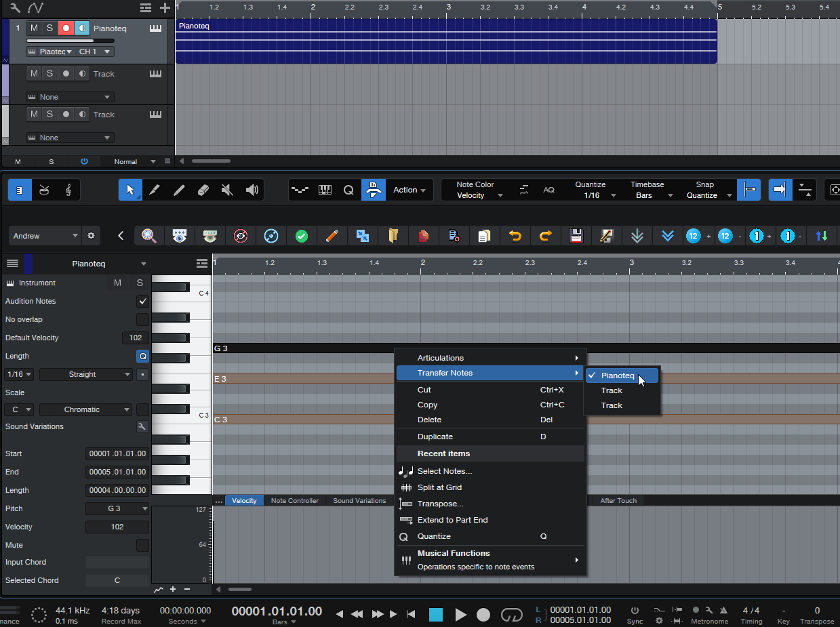This screenshot has width=840, height=627.
Task: Open the score view treble clef
Action: click(x=68, y=190)
